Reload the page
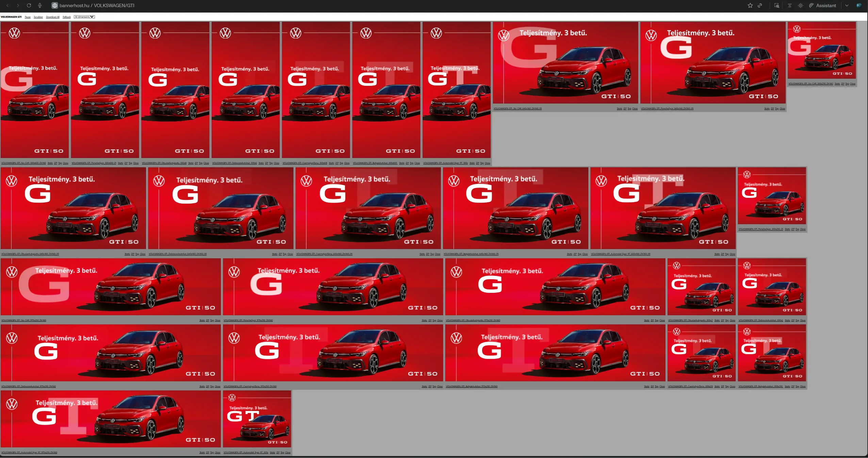This screenshot has width=868, height=458. point(29,5)
